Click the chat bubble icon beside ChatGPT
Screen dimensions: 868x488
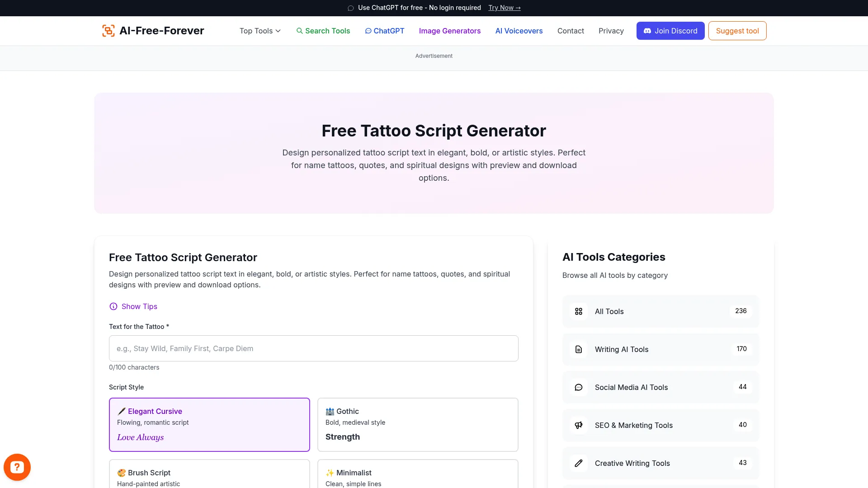[368, 31]
